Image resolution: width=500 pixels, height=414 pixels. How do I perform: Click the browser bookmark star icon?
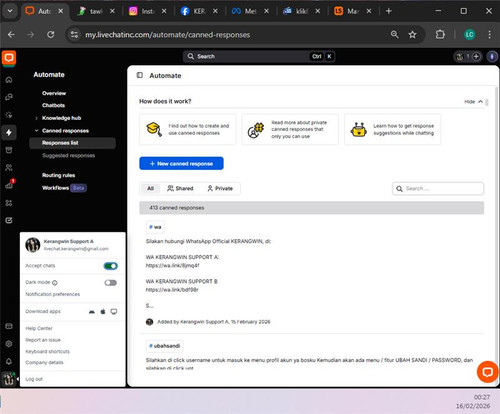413,35
